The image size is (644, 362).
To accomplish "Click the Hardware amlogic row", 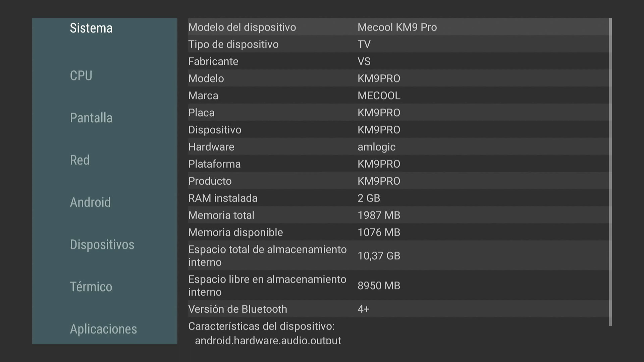I will (398, 147).
